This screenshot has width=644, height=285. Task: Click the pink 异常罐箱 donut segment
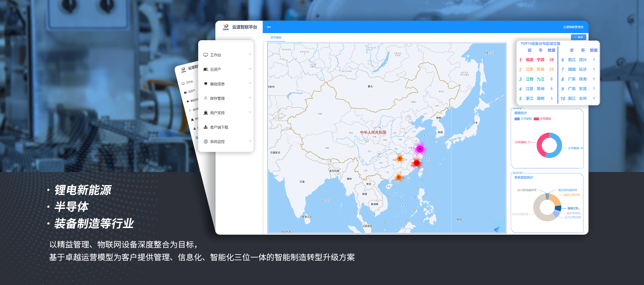pyautogui.click(x=540, y=148)
